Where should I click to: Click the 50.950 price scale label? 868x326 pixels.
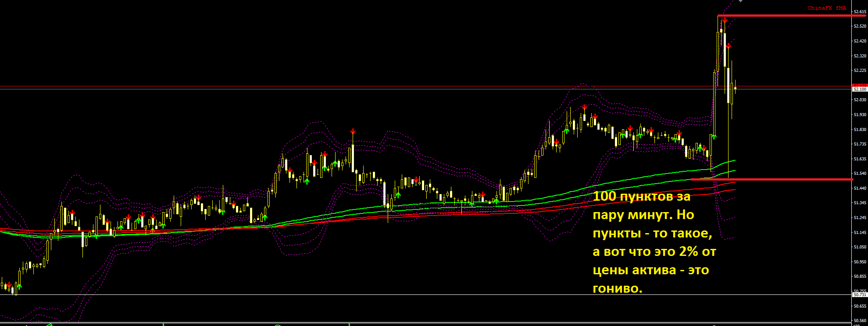[x=860, y=262]
